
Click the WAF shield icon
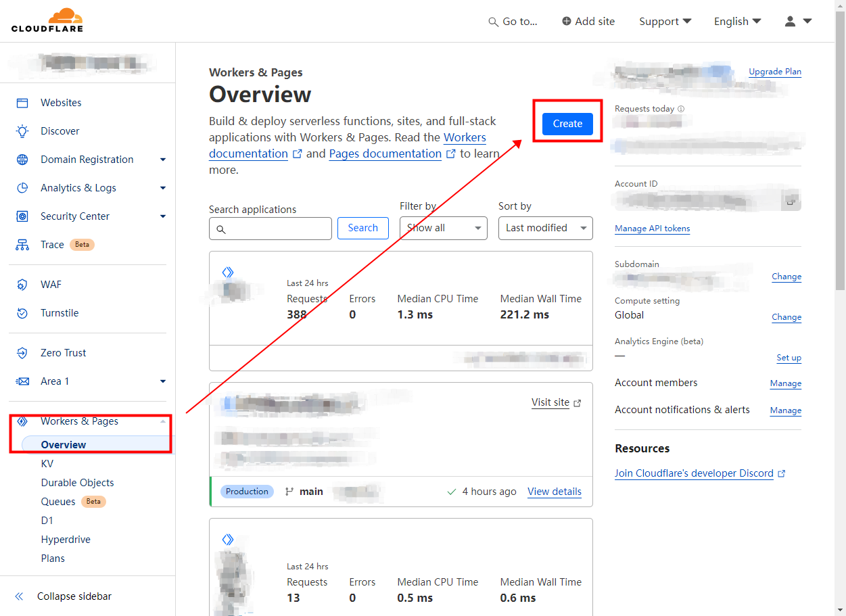pos(22,285)
